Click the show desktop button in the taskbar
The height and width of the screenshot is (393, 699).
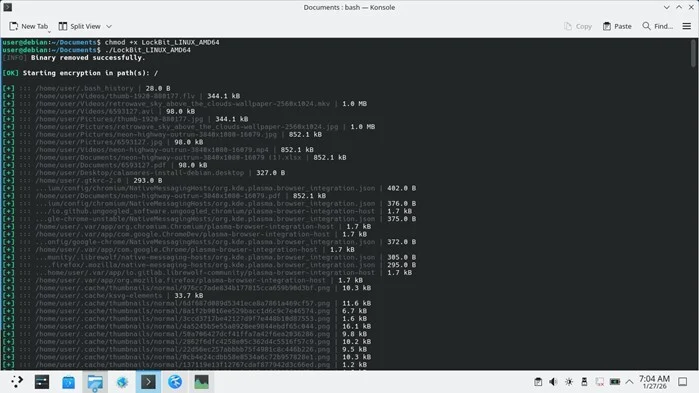pyautogui.click(x=683, y=381)
